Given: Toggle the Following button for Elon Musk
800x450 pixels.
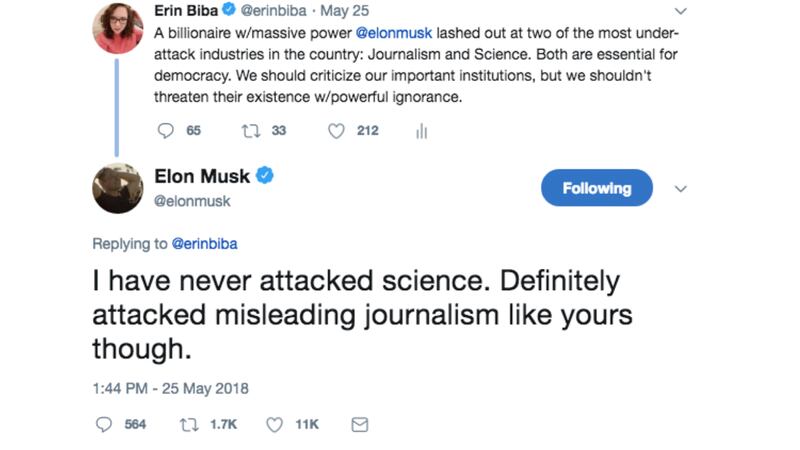Looking at the screenshot, I should (x=596, y=188).
